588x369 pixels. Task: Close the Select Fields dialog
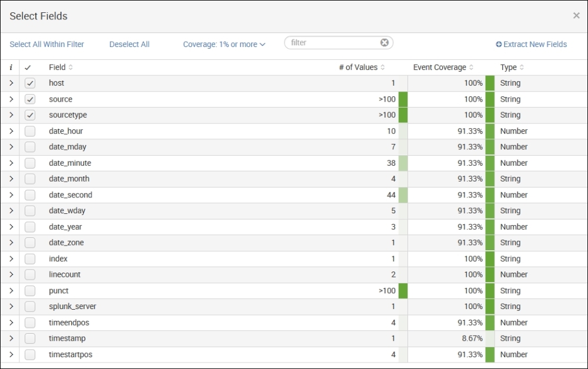coord(576,16)
